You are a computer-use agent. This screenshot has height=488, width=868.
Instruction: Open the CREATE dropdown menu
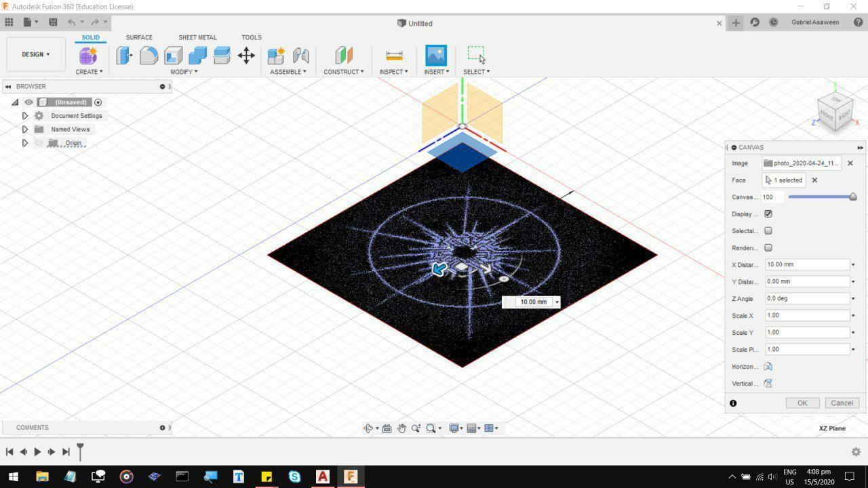89,72
